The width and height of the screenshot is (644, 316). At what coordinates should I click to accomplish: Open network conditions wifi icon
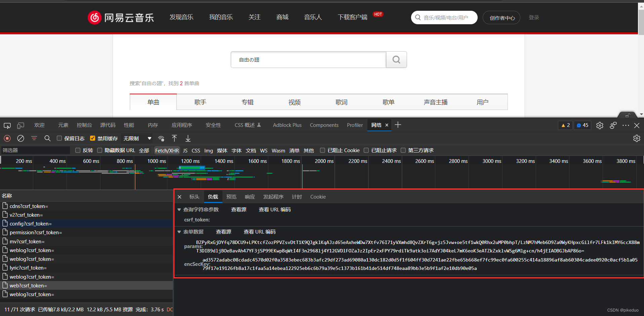[161, 139]
